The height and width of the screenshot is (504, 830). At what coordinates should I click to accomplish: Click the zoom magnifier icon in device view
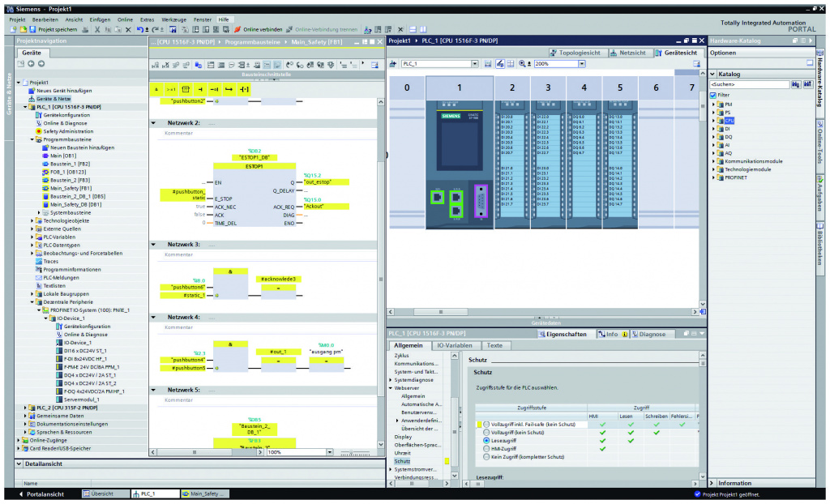[x=523, y=63]
